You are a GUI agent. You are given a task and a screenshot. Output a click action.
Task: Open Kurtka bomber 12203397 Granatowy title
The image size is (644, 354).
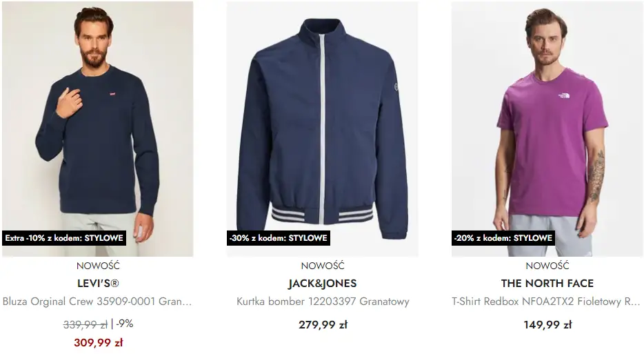tap(323, 302)
